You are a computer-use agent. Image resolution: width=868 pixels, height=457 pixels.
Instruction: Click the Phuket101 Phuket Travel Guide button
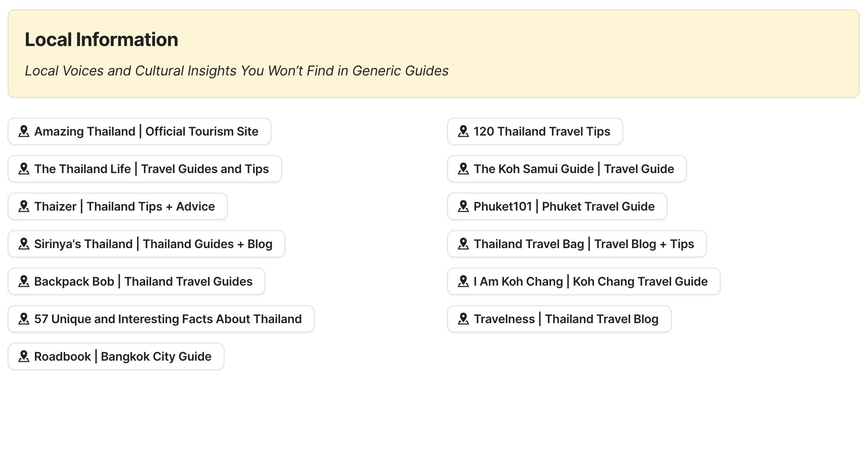(558, 206)
